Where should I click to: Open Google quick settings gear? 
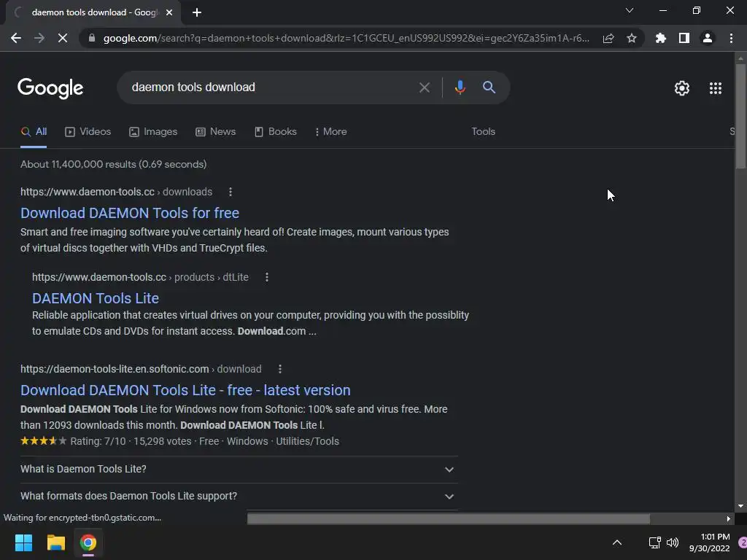[x=682, y=88]
